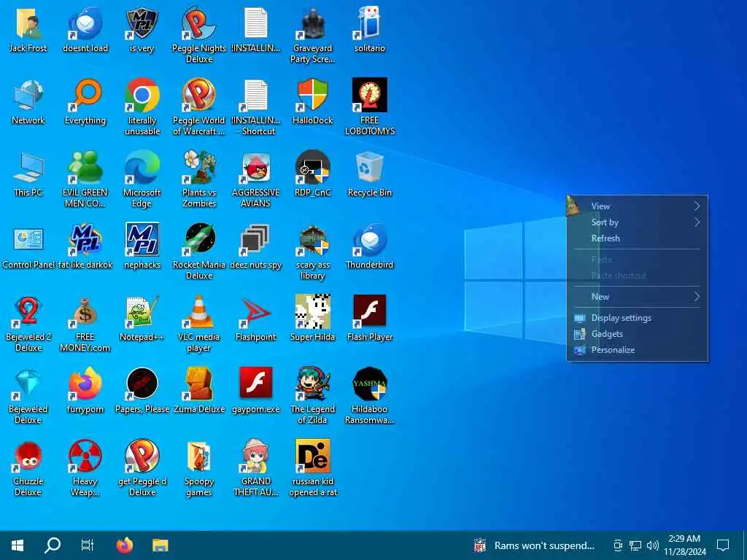
Task: Select the Flashpoint shortcut
Action: (256, 312)
